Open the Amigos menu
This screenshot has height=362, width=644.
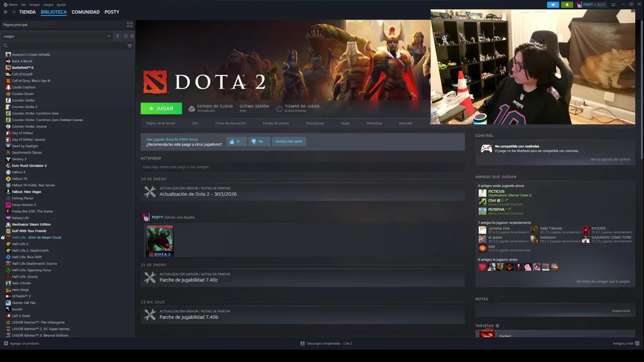coord(35,5)
